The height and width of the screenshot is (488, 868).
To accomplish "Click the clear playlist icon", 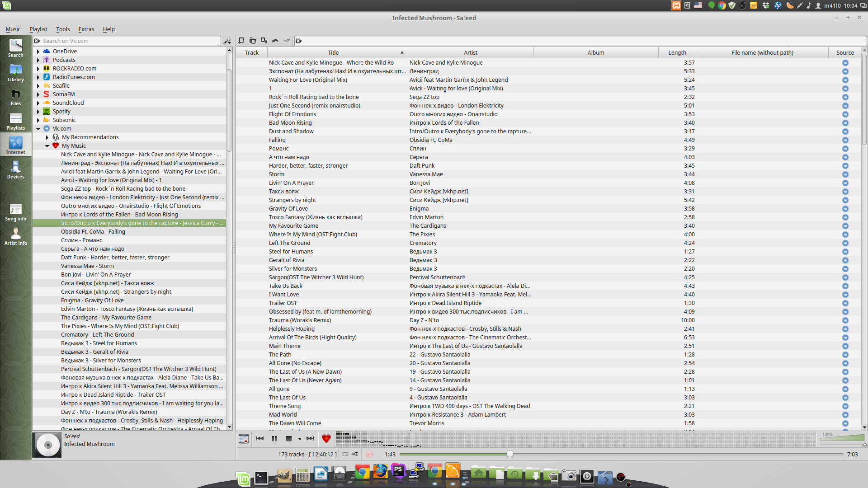I will 244,438.
